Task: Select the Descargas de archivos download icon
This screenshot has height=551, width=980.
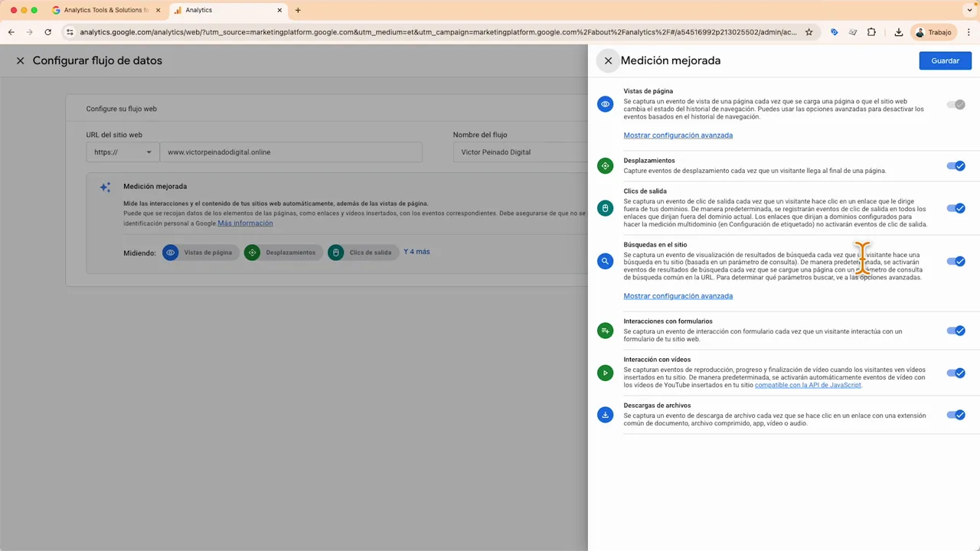Action: click(605, 414)
